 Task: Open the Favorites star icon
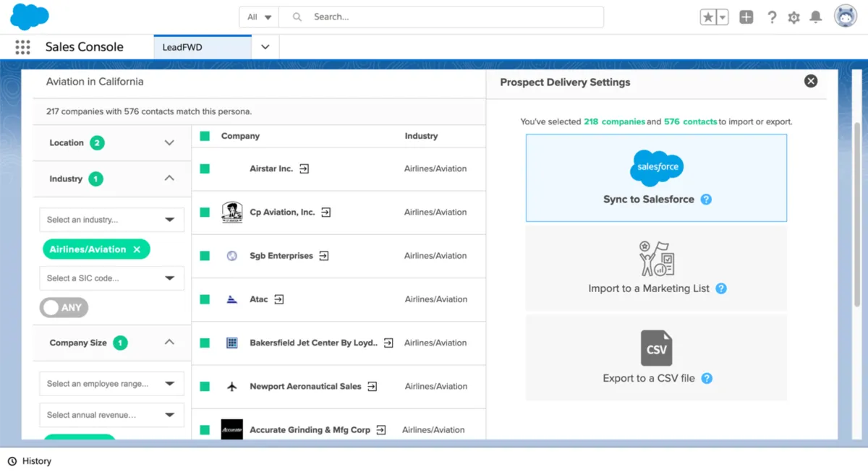pos(708,17)
